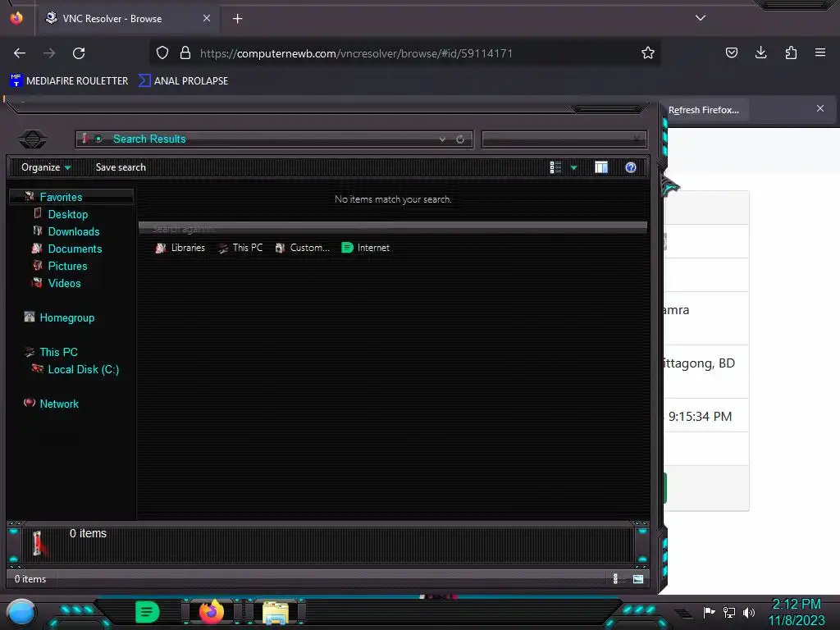Click the Refresh Firefox button
The height and width of the screenshot is (630, 840).
click(x=703, y=110)
